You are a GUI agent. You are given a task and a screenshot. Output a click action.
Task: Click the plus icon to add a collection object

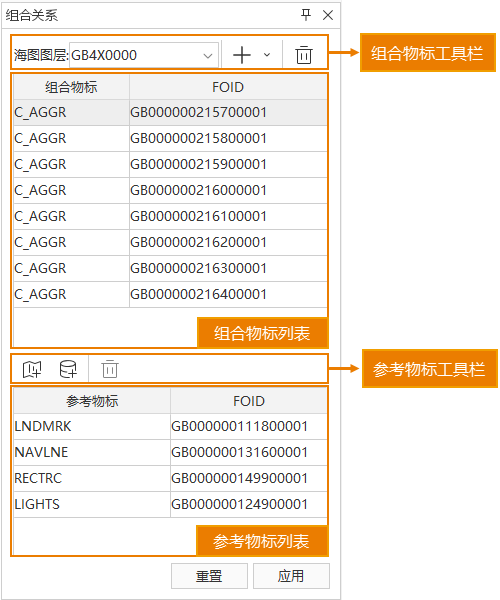241,55
